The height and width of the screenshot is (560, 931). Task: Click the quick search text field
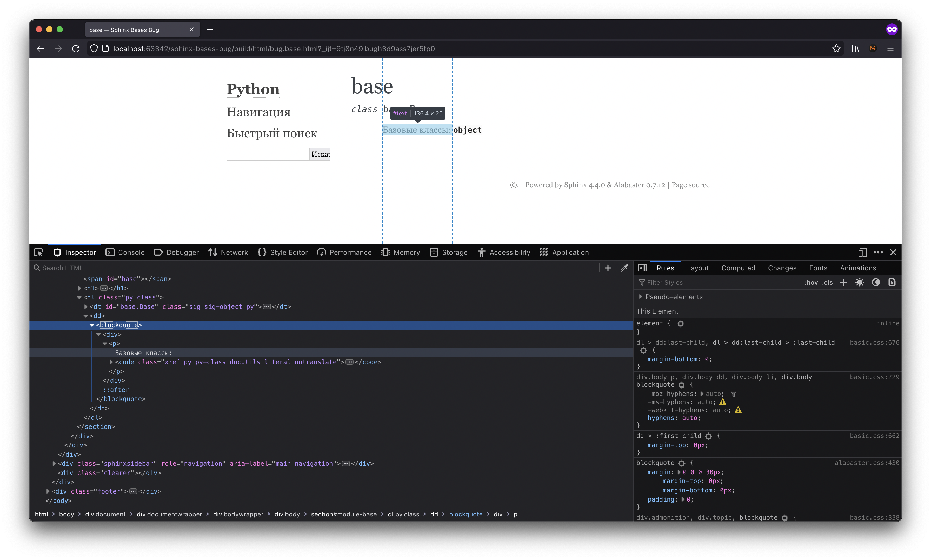[268, 154]
